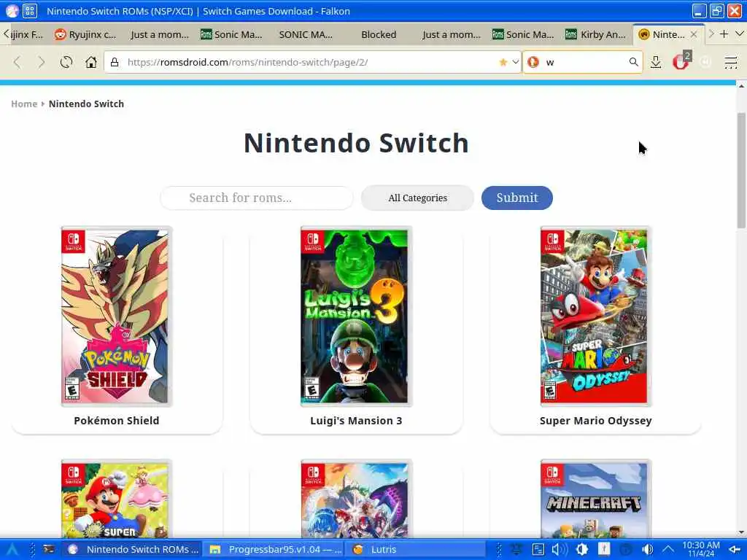Switch to the Kirby An... tab
747x560 pixels.
[595, 34]
